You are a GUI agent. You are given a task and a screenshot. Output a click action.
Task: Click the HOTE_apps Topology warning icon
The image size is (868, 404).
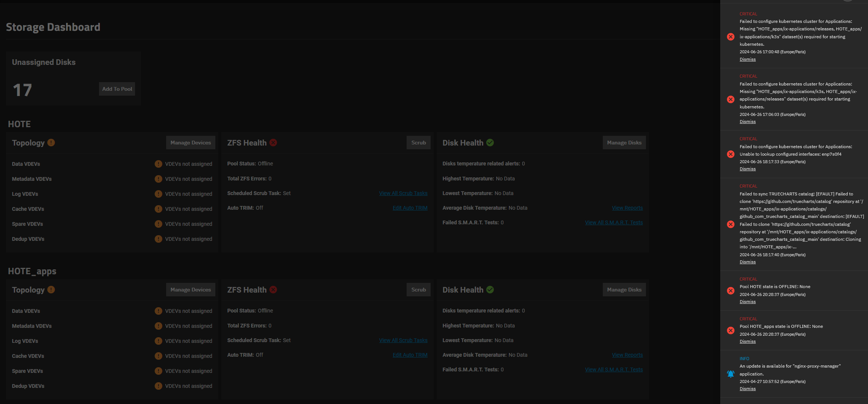tap(51, 290)
